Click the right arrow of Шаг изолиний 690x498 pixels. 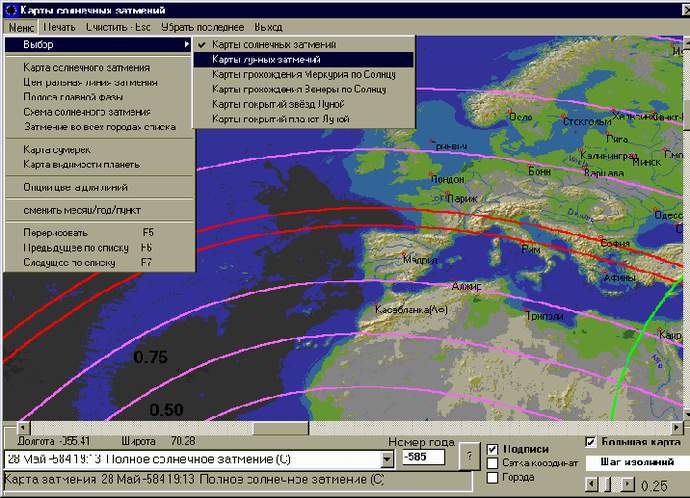(628, 485)
